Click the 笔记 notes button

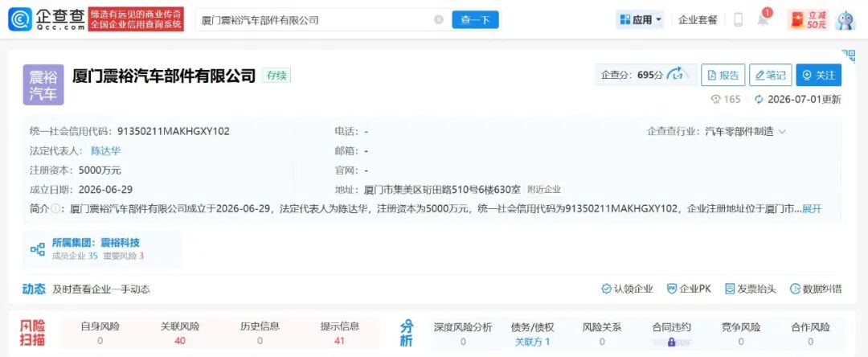coord(771,76)
